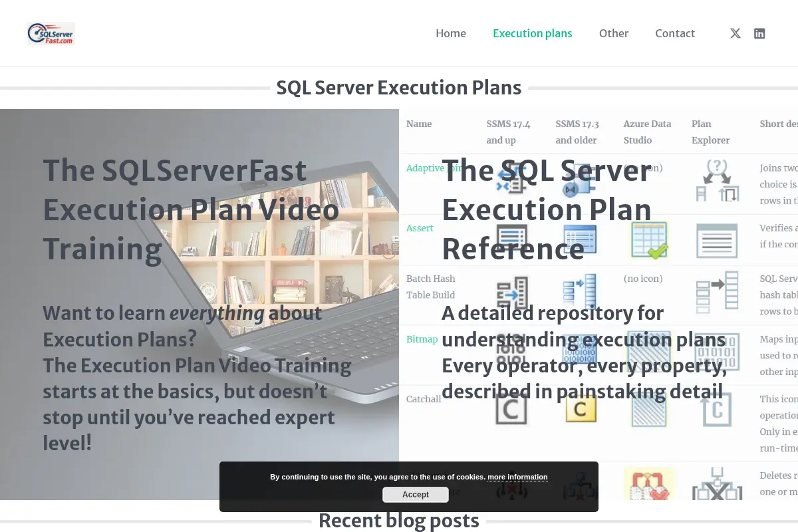
Task: Open the Other menu
Action: [x=614, y=33]
